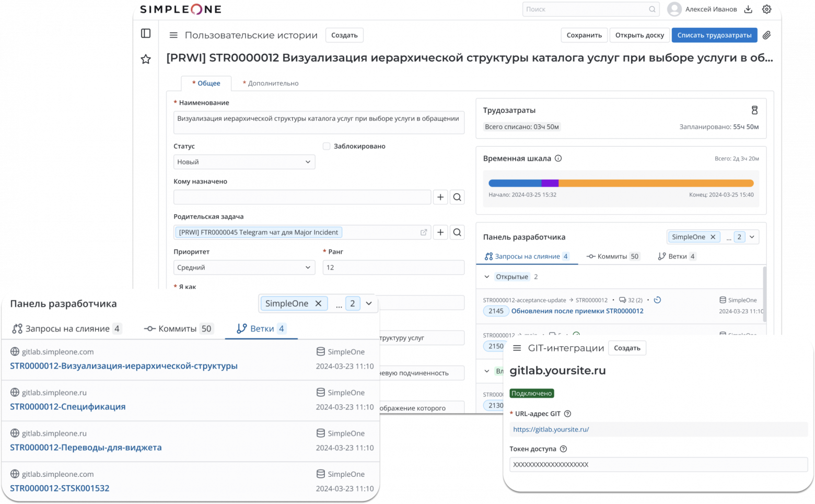Click the info icon beside Временная шкала
The width and height of the screenshot is (815, 504).
(x=558, y=158)
